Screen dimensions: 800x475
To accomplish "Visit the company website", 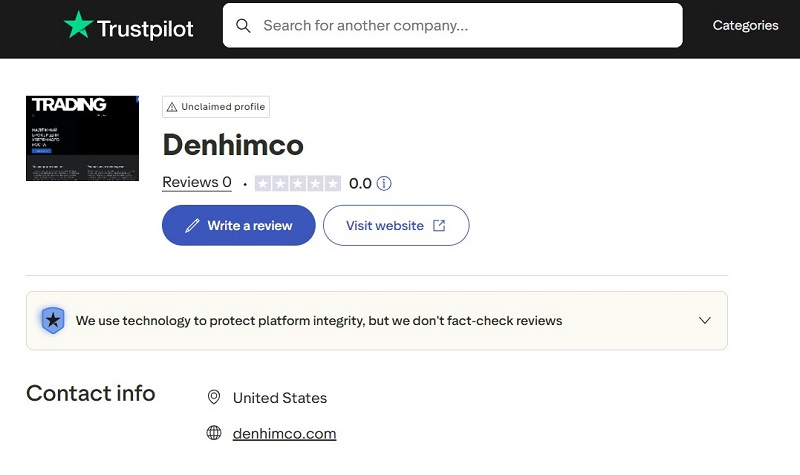I will pos(396,226).
